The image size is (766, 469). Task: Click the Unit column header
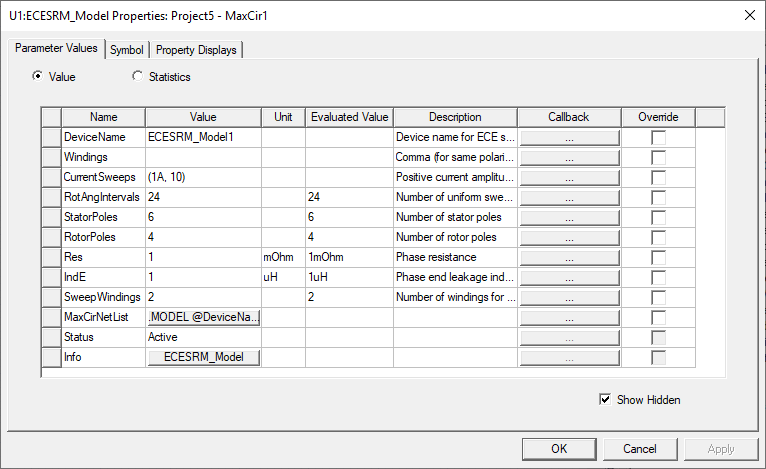[x=283, y=117]
